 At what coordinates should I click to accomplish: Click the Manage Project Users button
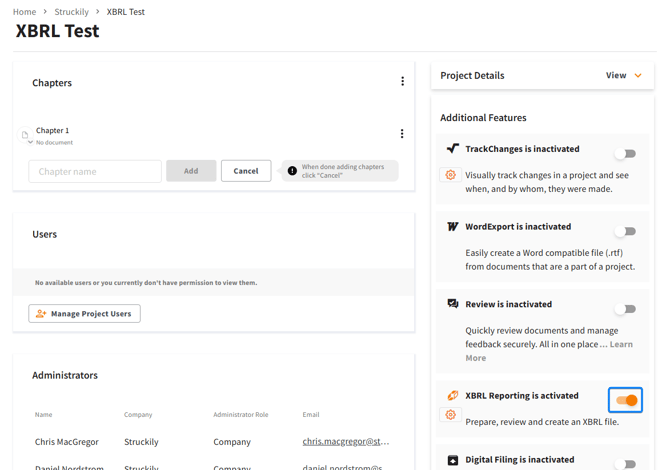85,314
